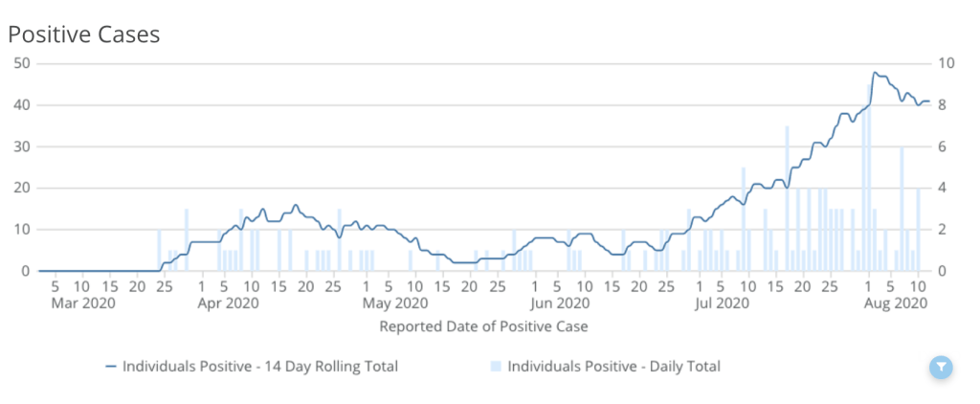980x404 pixels.
Task: Click the 8 label on the right axis
Action: [948, 104]
